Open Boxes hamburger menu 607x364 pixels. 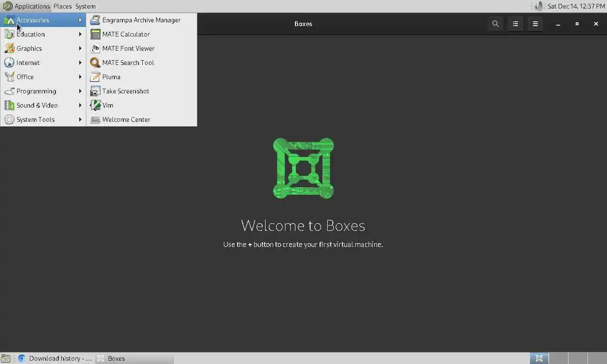tap(535, 24)
